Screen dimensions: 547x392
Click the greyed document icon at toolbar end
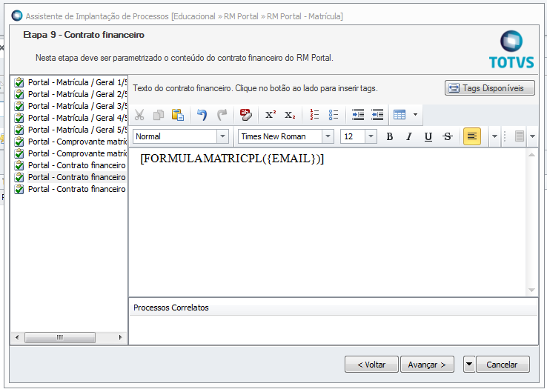(519, 136)
